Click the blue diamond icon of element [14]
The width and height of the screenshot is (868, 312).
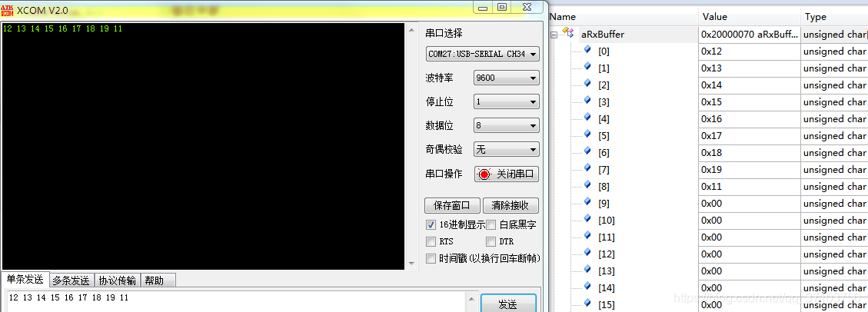(x=587, y=287)
